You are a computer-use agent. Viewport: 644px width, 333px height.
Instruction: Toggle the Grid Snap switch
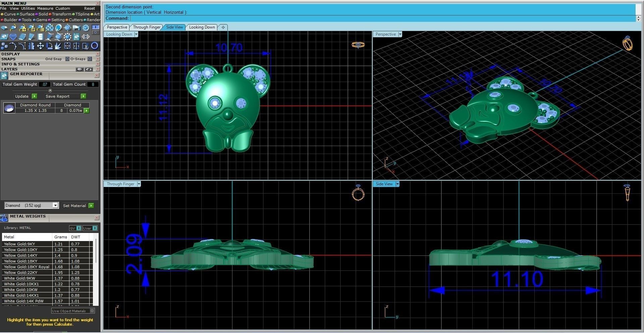point(67,59)
